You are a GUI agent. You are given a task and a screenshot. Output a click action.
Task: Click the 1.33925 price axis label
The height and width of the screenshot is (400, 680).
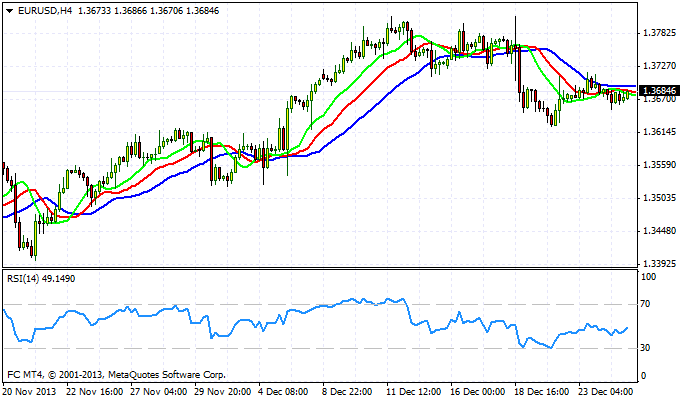(660, 264)
